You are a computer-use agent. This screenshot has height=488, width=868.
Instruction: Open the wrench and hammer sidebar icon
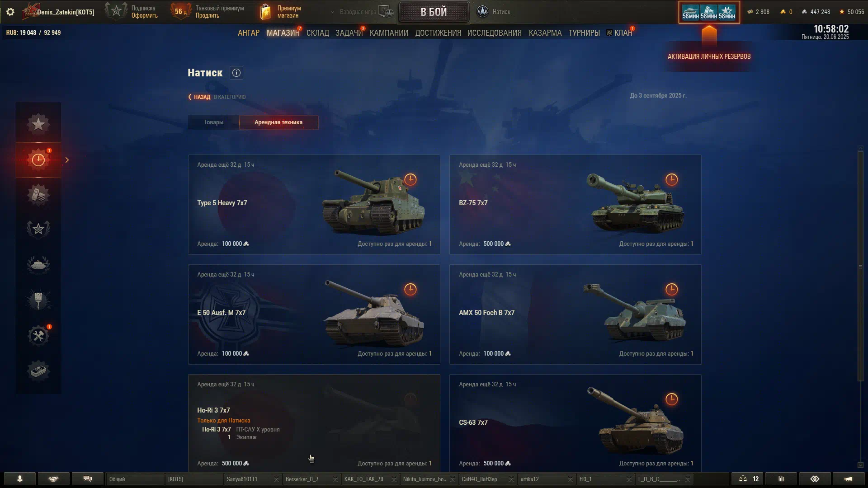click(x=38, y=336)
